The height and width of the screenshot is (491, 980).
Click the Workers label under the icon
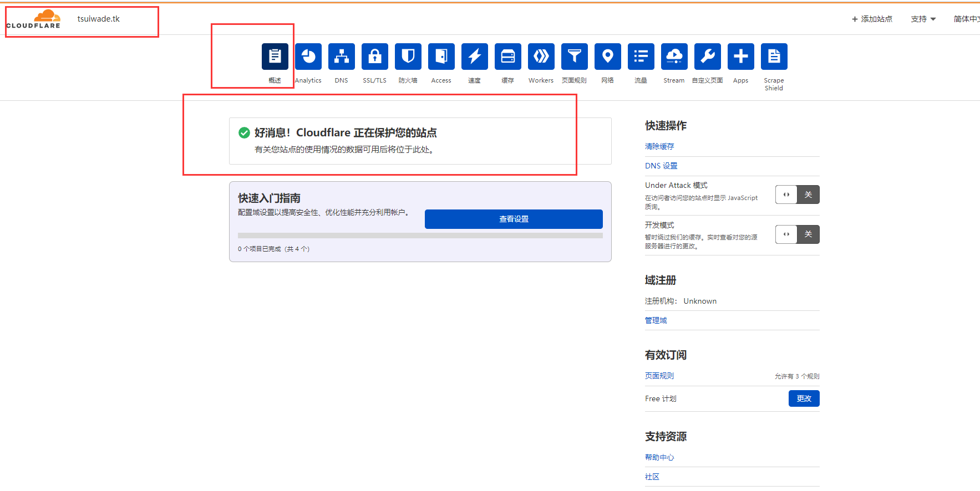click(x=541, y=80)
